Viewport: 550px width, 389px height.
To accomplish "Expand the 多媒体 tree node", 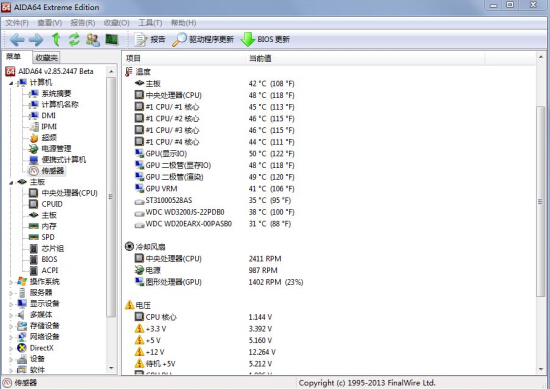I will pos(11,315).
